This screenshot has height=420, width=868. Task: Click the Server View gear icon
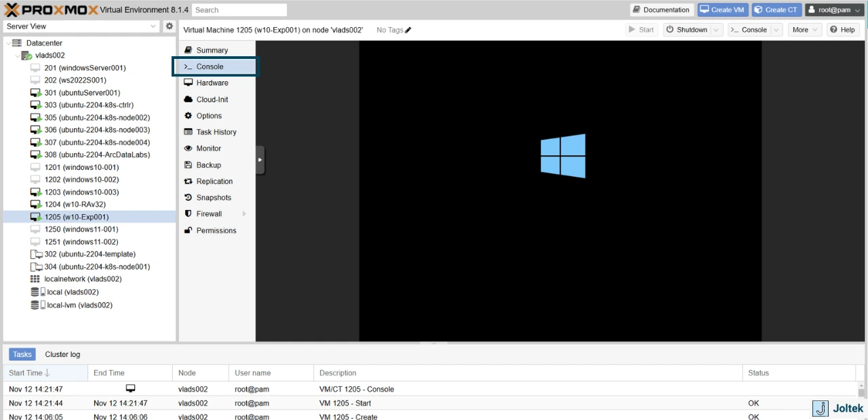click(170, 26)
